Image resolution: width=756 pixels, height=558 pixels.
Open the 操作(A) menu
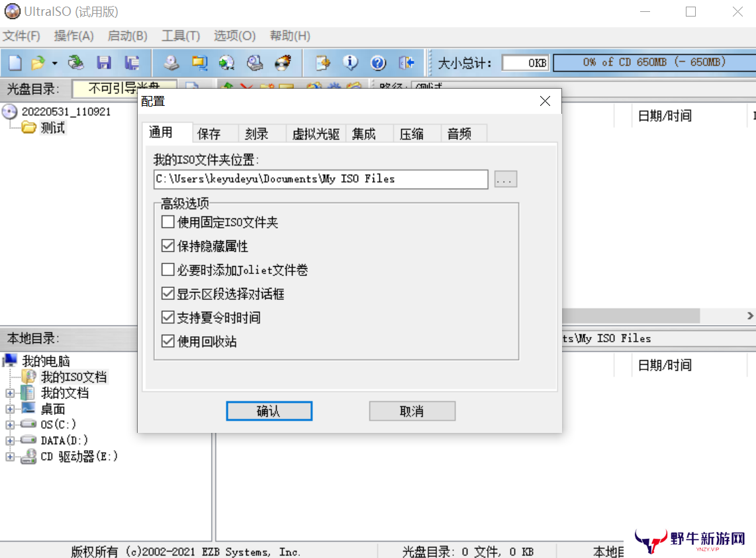click(x=73, y=36)
